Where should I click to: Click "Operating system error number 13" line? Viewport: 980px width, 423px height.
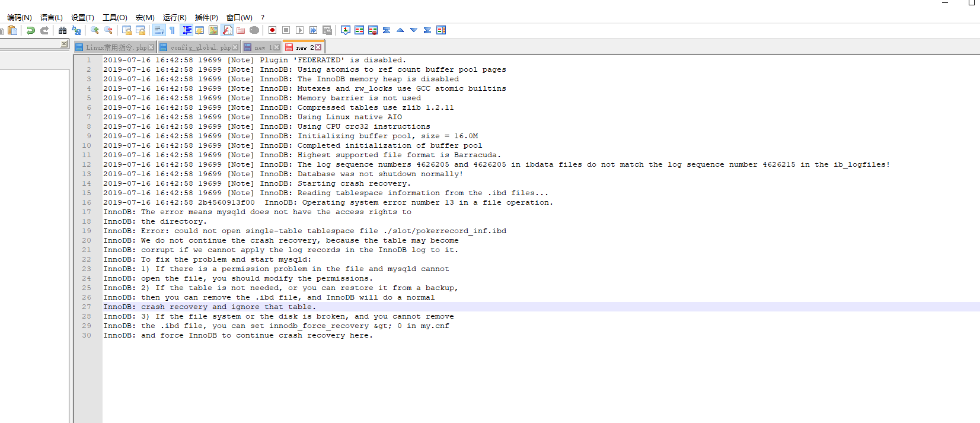pyautogui.click(x=328, y=202)
